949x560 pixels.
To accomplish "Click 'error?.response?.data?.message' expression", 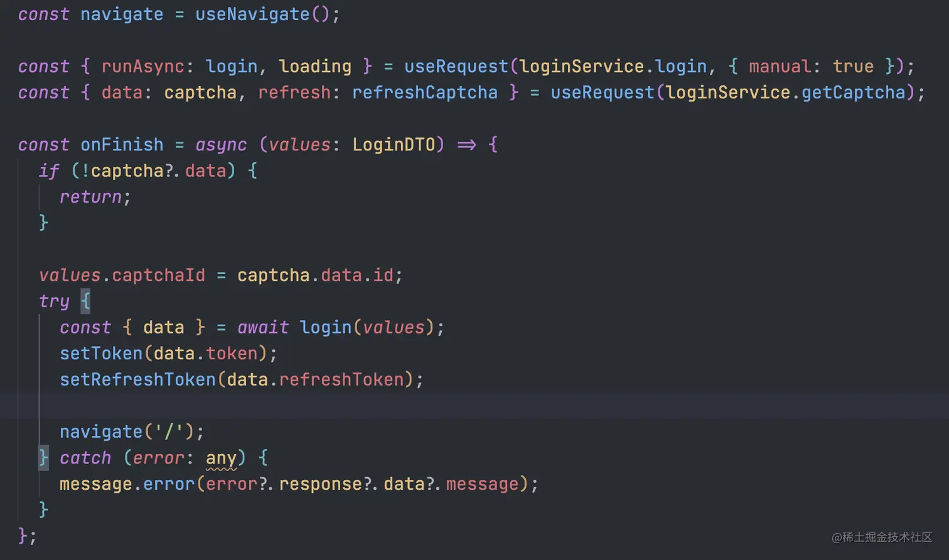I will (362, 484).
